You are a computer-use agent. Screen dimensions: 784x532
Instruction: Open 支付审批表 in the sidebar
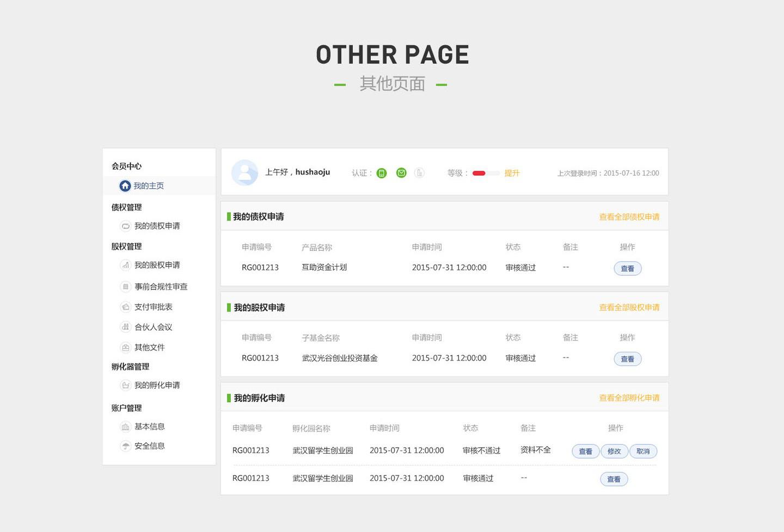153,307
